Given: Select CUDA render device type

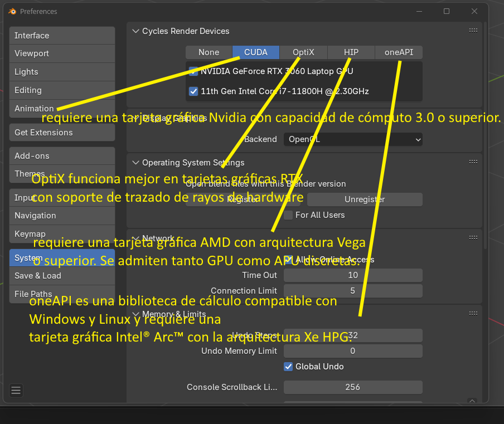Looking at the screenshot, I should click(256, 52).
